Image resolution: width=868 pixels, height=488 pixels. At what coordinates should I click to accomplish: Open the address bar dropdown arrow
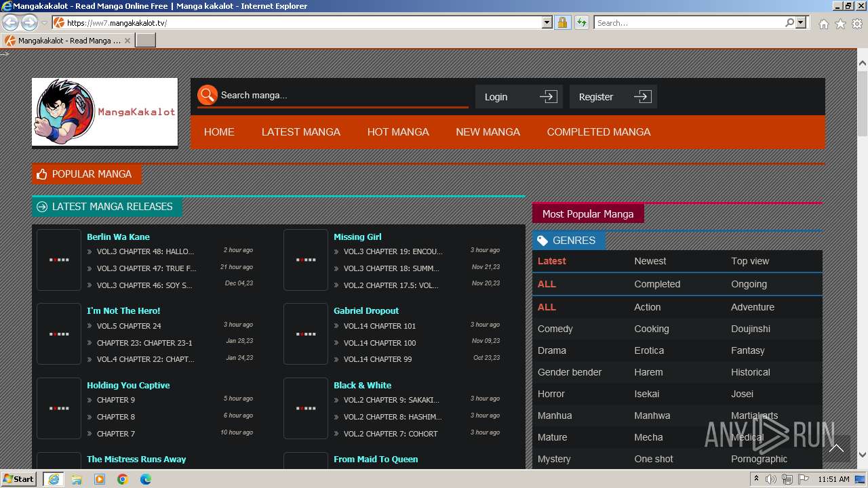(547, 22)
